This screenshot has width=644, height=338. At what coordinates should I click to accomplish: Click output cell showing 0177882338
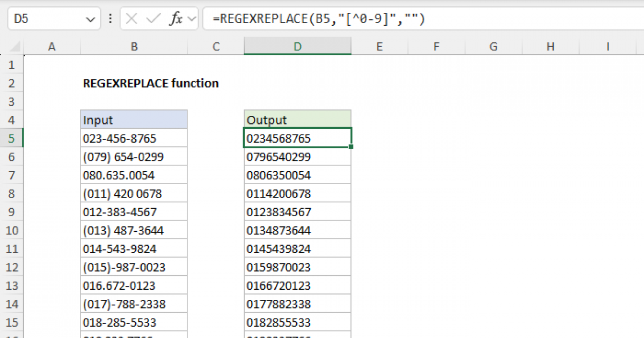297,303
